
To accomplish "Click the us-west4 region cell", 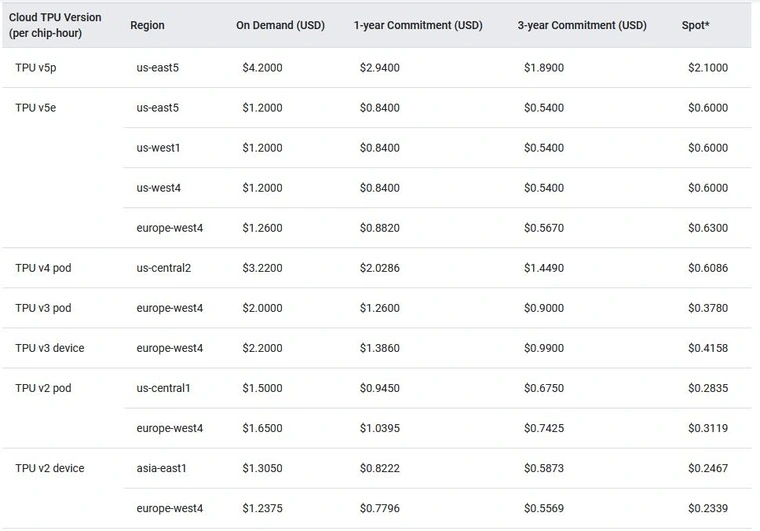I will point(159,188).
